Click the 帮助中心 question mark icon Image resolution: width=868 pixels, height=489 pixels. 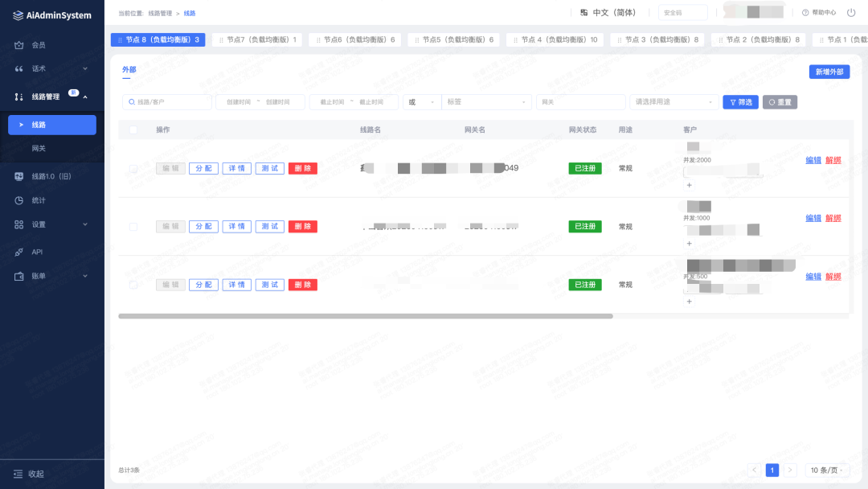pos(805,12)
